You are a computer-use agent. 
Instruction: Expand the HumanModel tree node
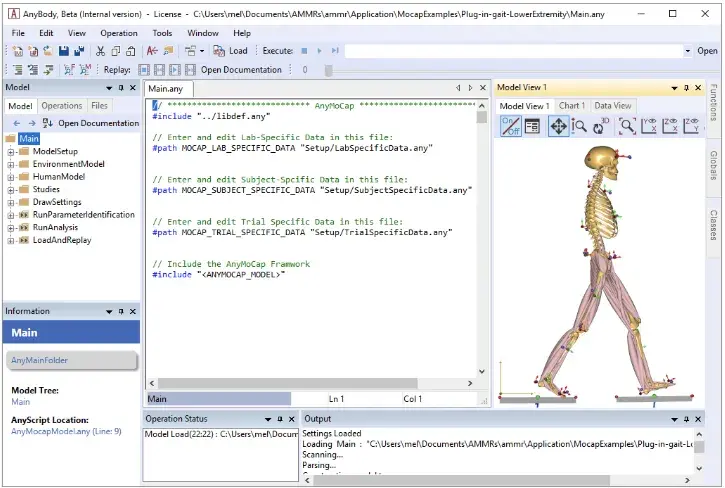click(11, 176)
